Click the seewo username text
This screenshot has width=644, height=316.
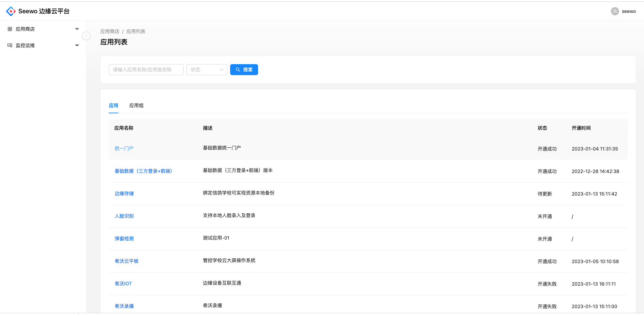[x=629, y=11]
